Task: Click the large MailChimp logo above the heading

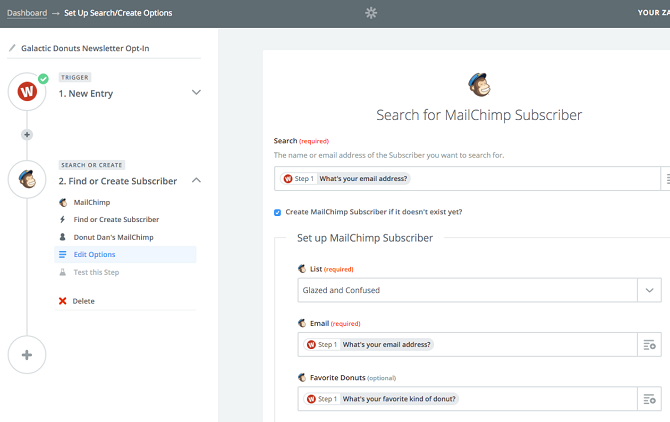Action: coord(479,85)
